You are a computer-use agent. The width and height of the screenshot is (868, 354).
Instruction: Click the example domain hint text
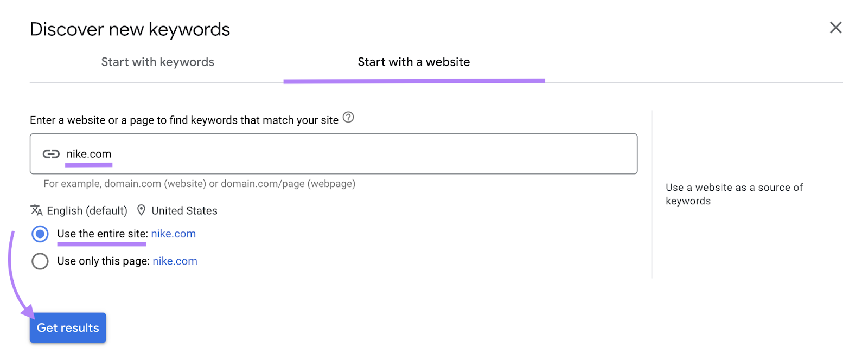[200, 184]
